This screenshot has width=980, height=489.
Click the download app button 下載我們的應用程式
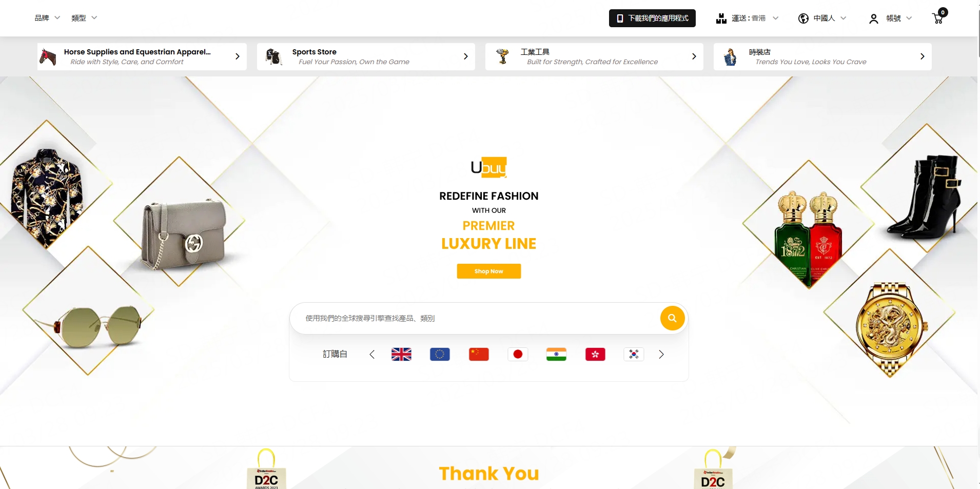click(x=652, y=18)
